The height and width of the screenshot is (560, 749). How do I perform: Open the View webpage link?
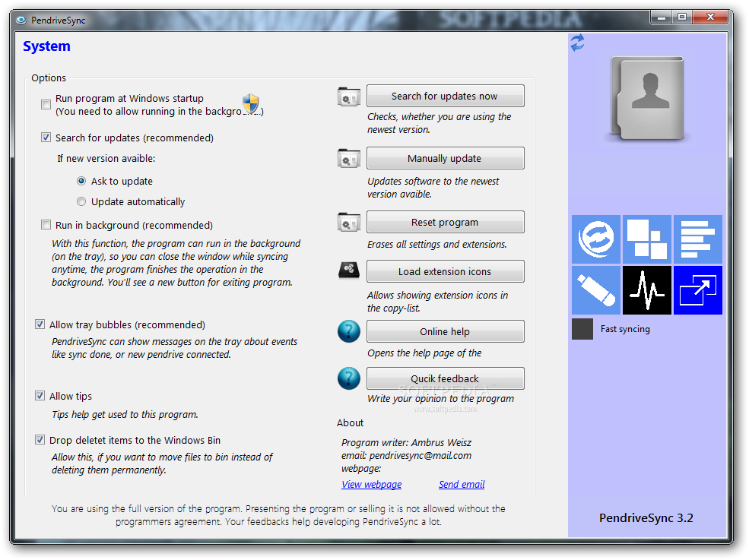(372, 484)
